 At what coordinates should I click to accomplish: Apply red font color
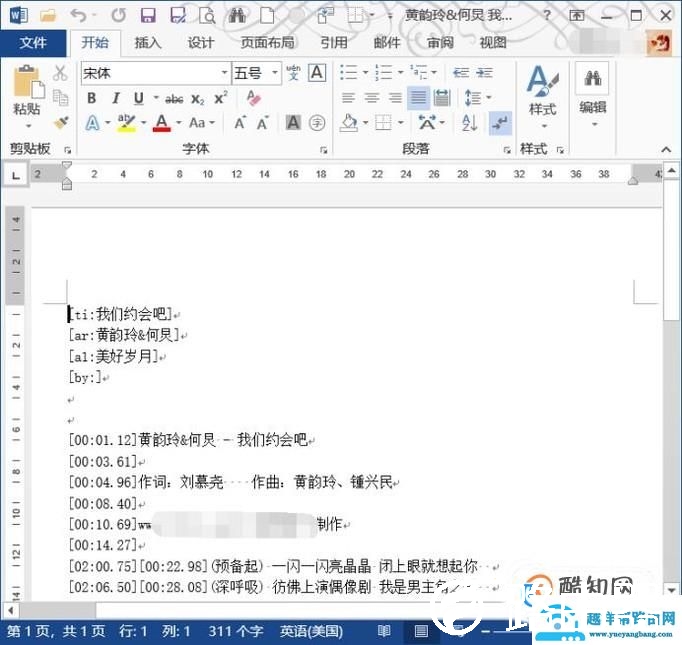[161, 123]
